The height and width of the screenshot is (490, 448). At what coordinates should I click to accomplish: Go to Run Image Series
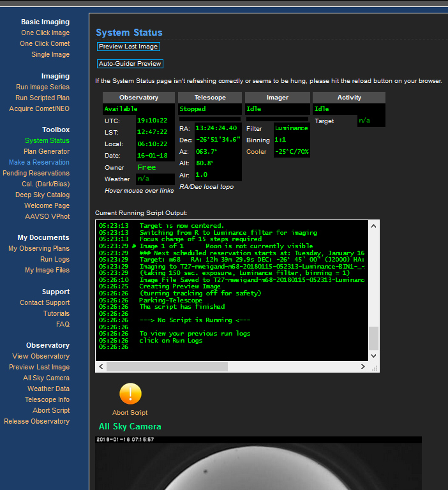42,87
